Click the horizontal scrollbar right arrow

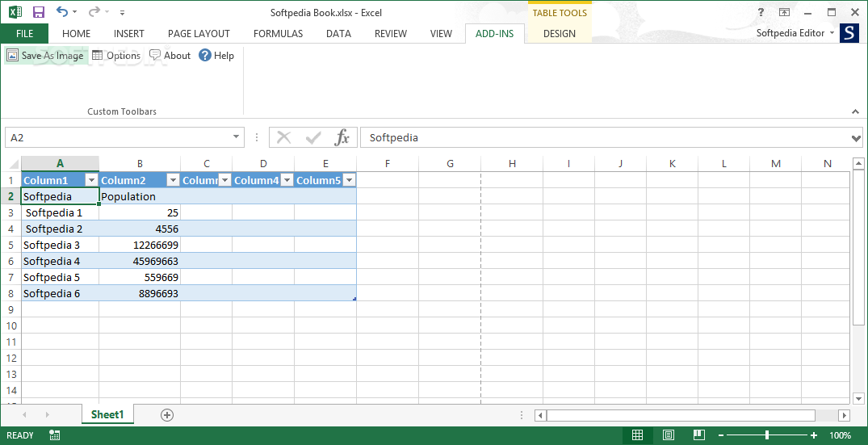[845, 415]
